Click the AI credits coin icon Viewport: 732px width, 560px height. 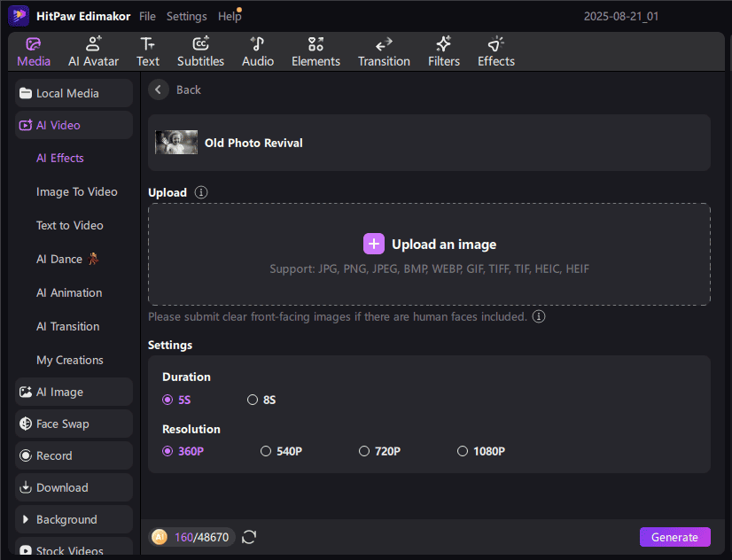pyautogui.click(x=160, y=537)
